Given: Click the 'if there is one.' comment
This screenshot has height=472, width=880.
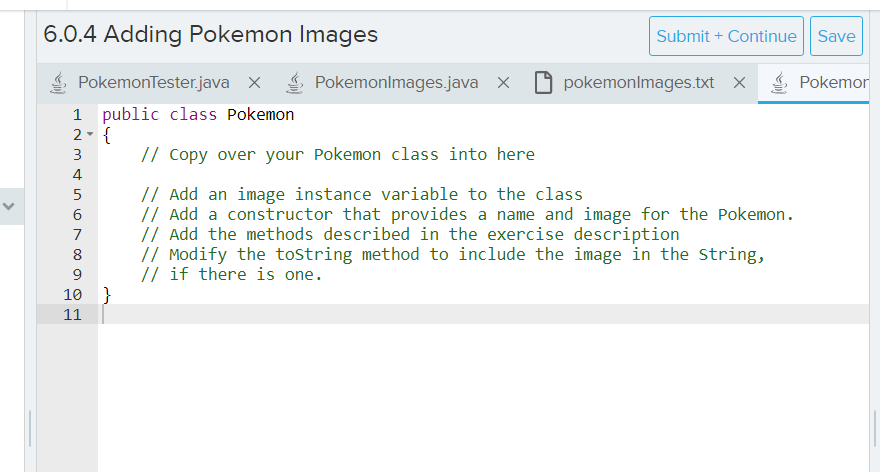Looking at the screenshot, I should [x=232, y=274].
